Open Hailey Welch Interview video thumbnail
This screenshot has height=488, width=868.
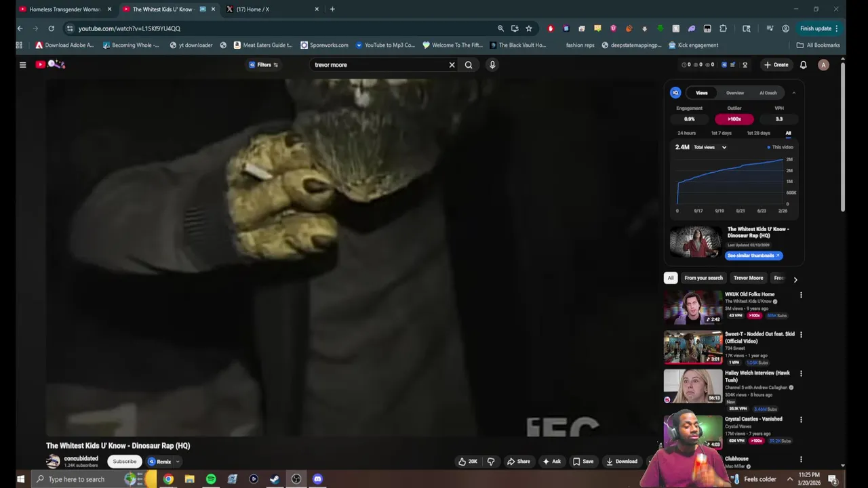click(693, 386)
